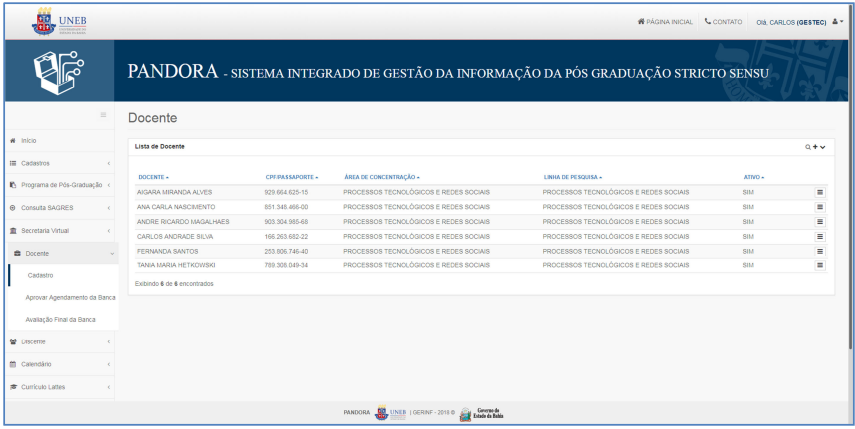Click the people icon beside Discente

tap(13, 342)
